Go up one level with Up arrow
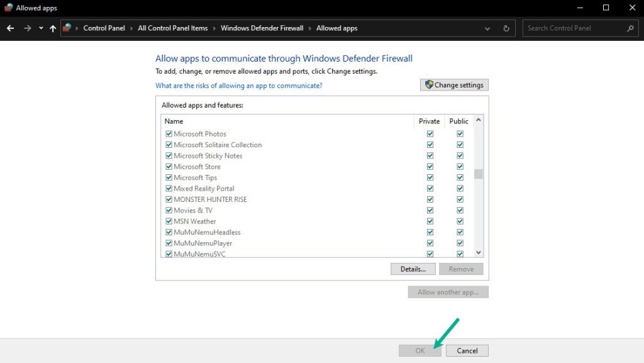Viewport: 644px width, 363px height. pos(53,28)
